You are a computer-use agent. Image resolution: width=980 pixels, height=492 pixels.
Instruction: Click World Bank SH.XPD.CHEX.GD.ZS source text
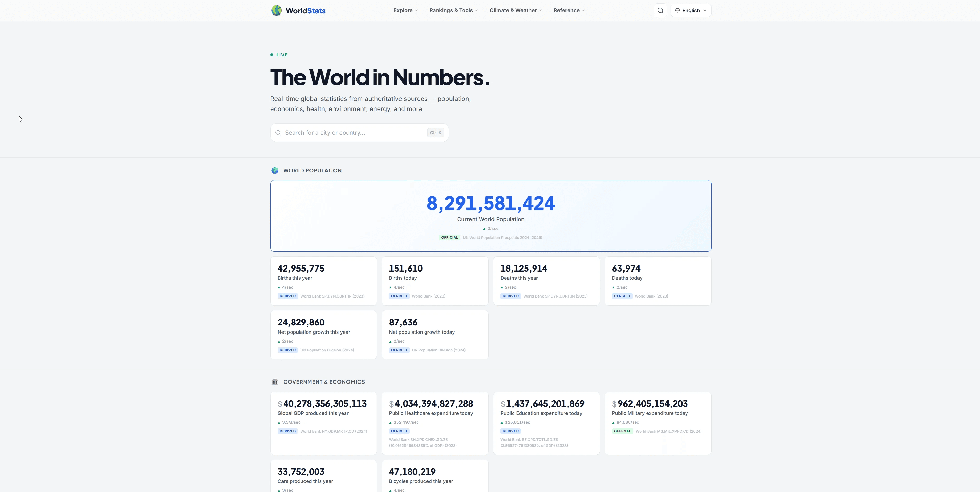click(x=423, y=443)
